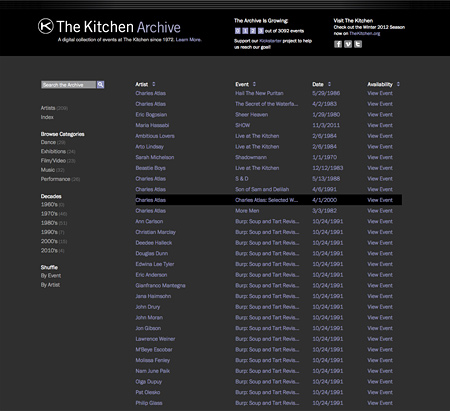Open the SHOW event

pos(242,125)
